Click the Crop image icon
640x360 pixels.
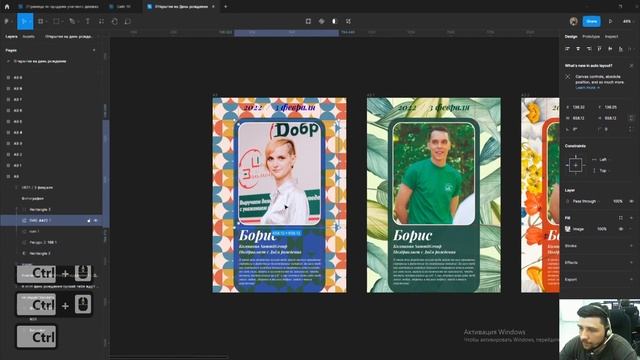point(348,21)
